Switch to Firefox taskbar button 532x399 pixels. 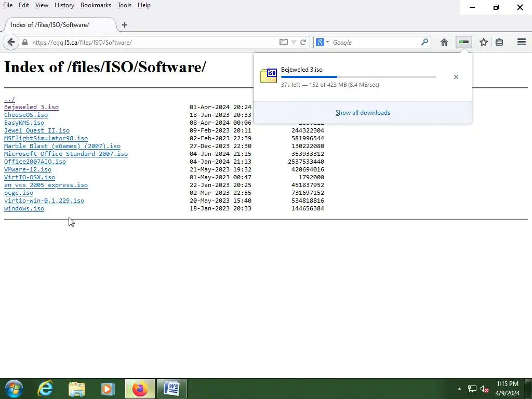point(140,389)
